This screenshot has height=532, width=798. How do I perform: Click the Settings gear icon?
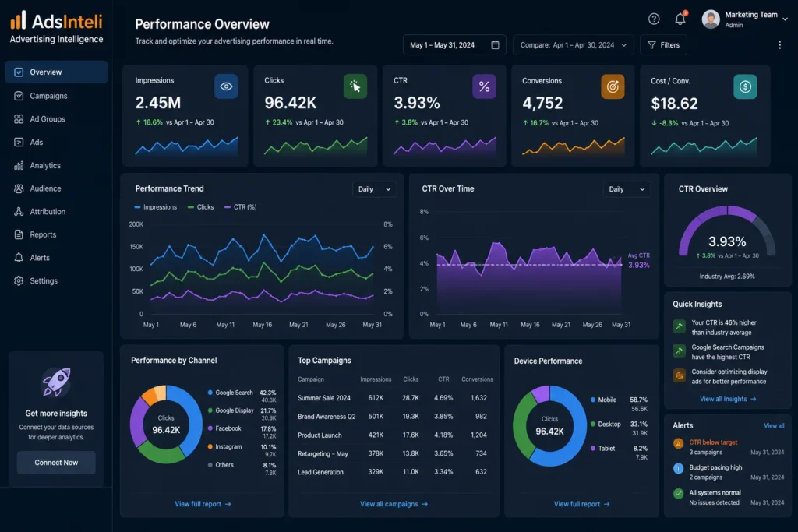tap(19, 280)
